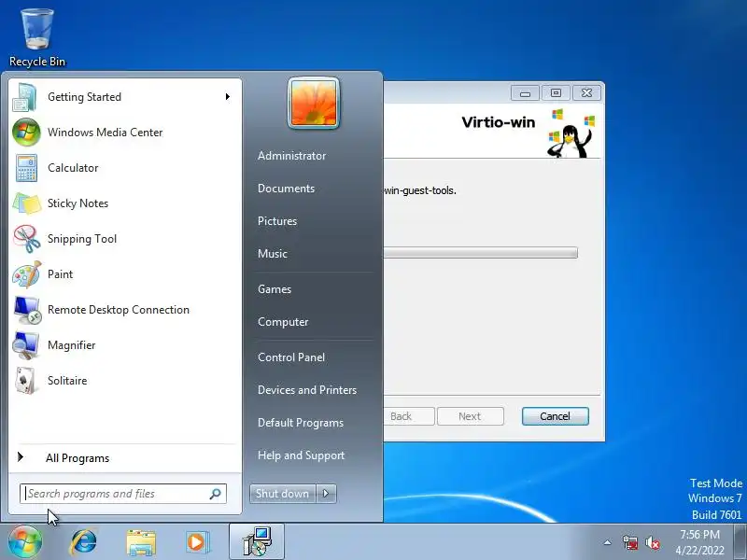
Task: Close the Virtio-win installer window
Action: point(586,93)
